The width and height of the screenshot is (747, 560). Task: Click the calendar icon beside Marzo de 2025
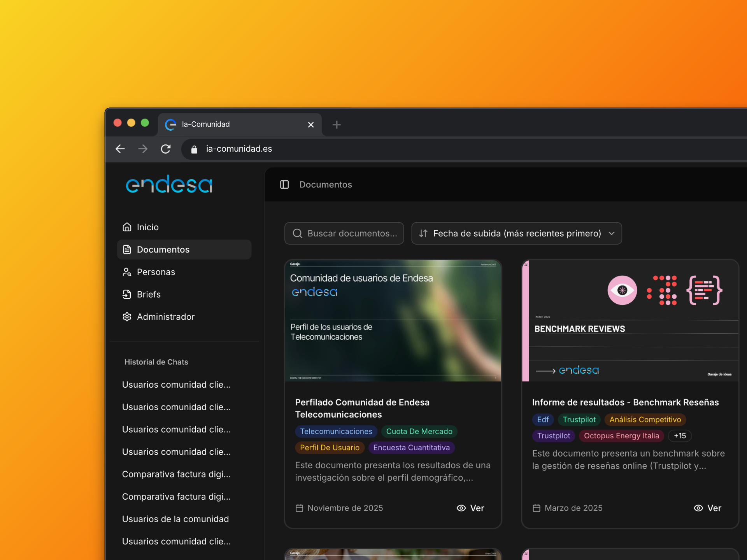537,508
